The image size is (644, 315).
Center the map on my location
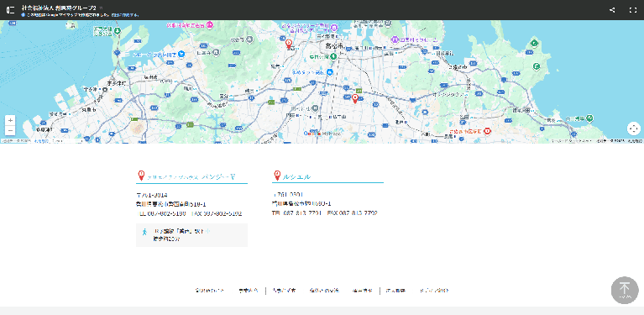(634, 129)
